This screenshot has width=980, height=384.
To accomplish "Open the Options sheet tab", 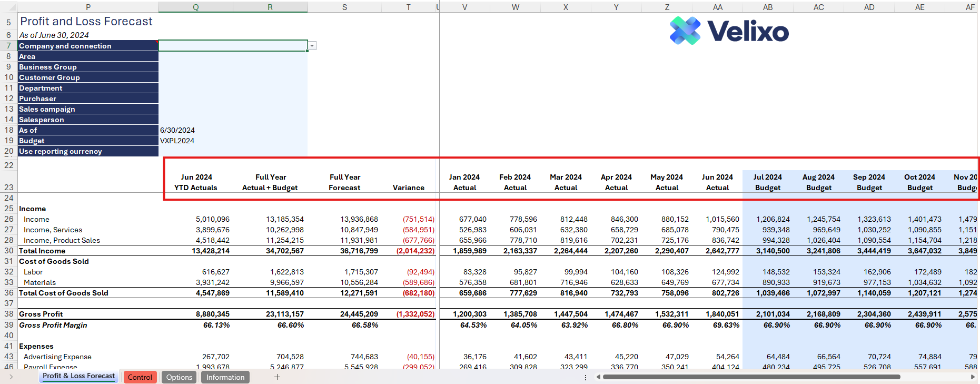I will coord(179,377).
